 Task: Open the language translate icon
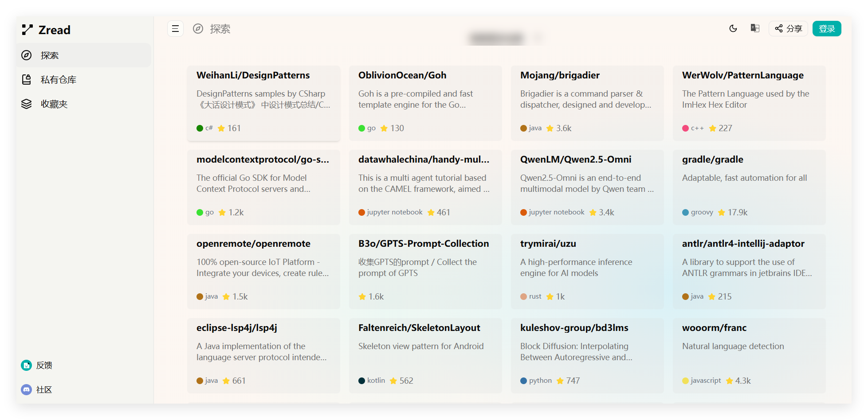pyautogui.click(x=755, y=28)
